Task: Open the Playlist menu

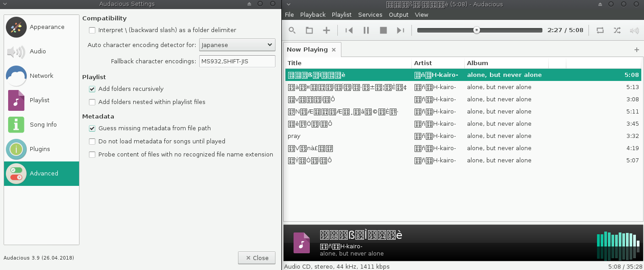Action: (x=341, y=14)
